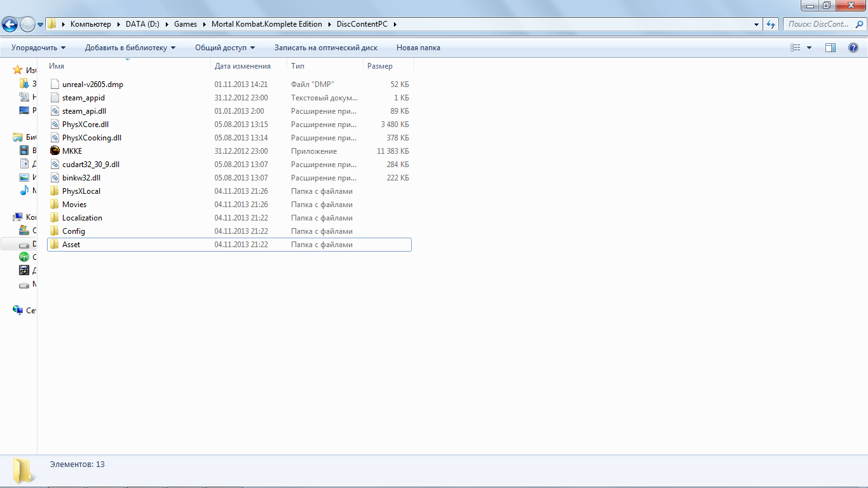Click the folder icon in the bottom details pane

[x=24, y=471]
